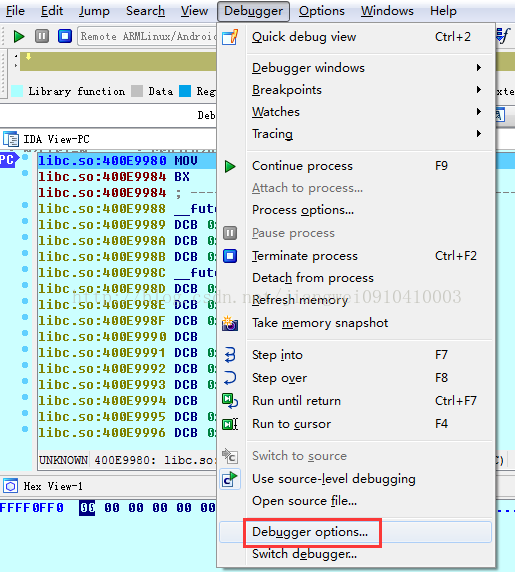Select the line libc.so:400E9996 DCB
This screenshot has width=515, height=572.
click(127, 433)
